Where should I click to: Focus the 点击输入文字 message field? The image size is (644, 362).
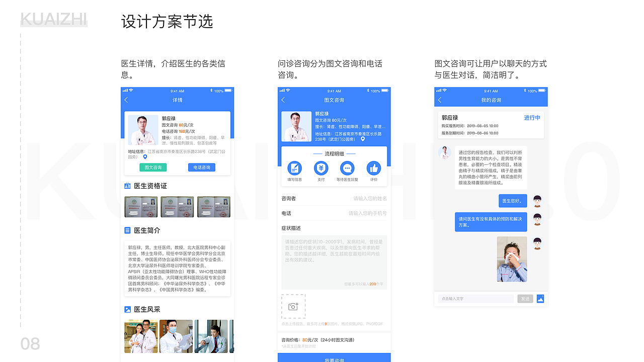[x=476, y=299]
